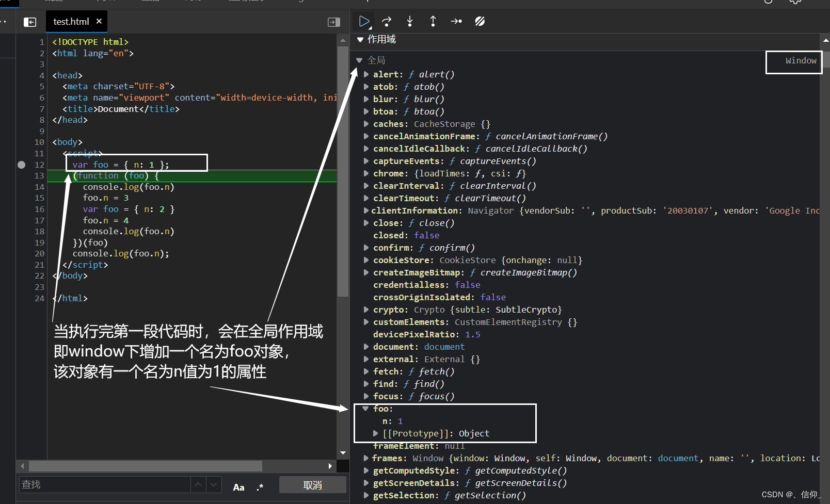The height and width of the screenshot is (504, 830).
Task: Click the editor vertical scrollbar thumb
Action: pyautogui.click(x=343, y=171)
